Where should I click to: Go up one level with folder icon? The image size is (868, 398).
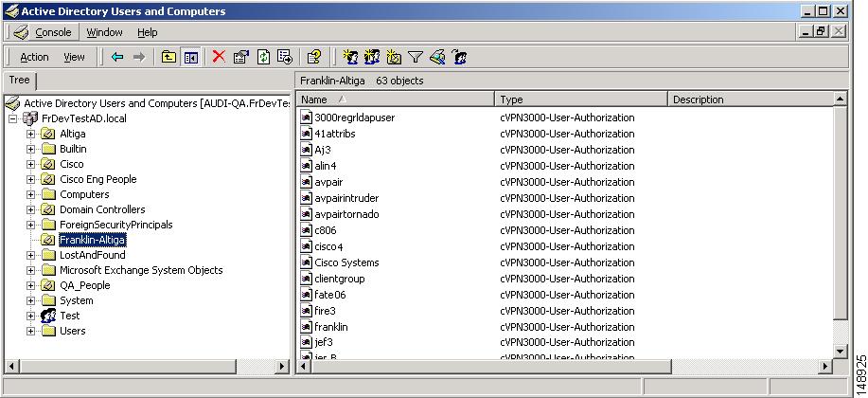pyautogui.click(x=168, y=57)
